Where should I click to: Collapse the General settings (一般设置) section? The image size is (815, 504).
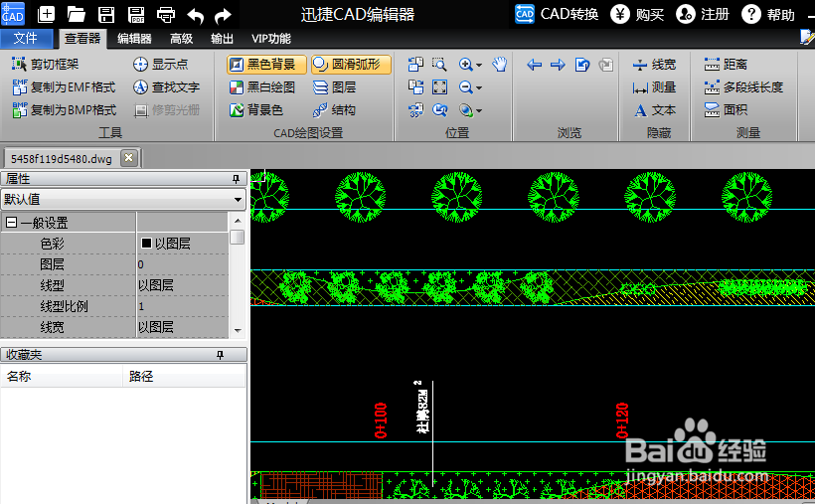click(11, 223)
